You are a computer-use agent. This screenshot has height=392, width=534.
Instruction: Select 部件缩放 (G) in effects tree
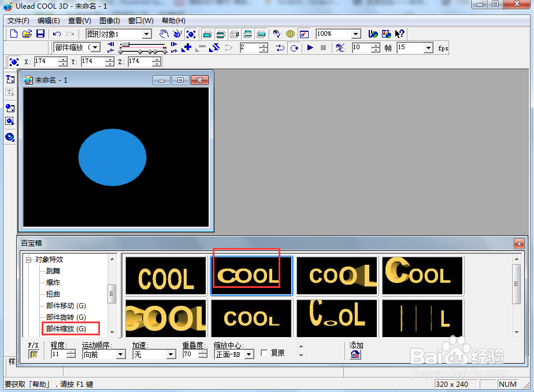66,329
